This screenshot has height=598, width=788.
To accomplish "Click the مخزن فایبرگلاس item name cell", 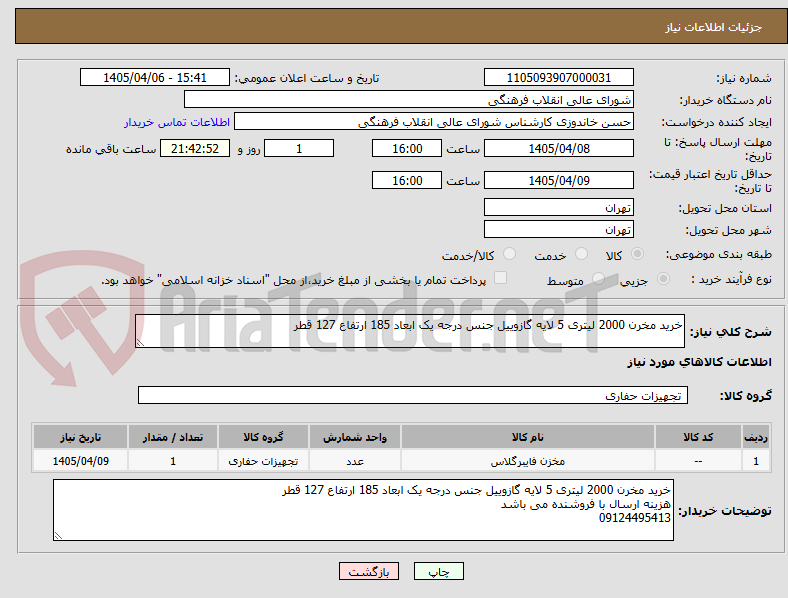I will point(528,461).
